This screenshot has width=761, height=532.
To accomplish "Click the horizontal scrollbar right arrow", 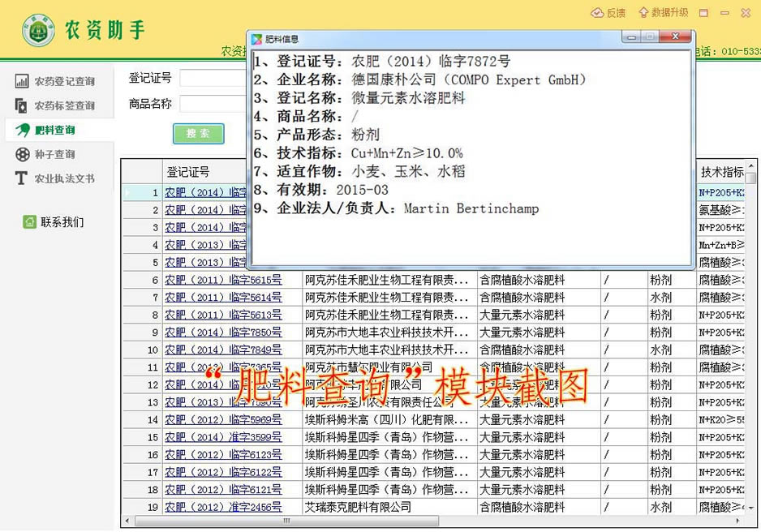I will click(738, 521).
